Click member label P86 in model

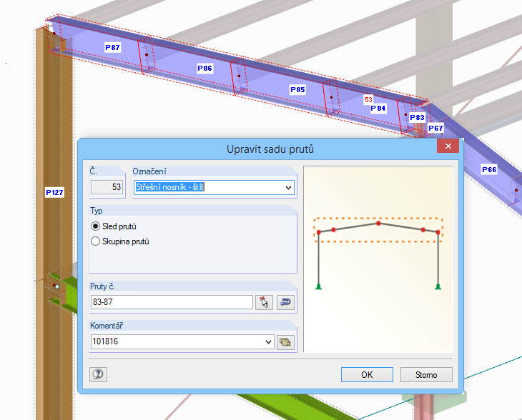205,69
